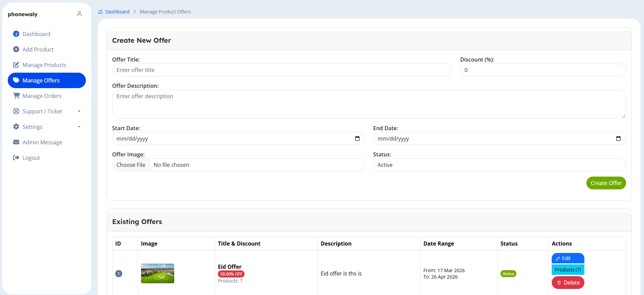Open the End Date calendar picker icon
This screenshot has width=644, height=295.
(618, 139)
